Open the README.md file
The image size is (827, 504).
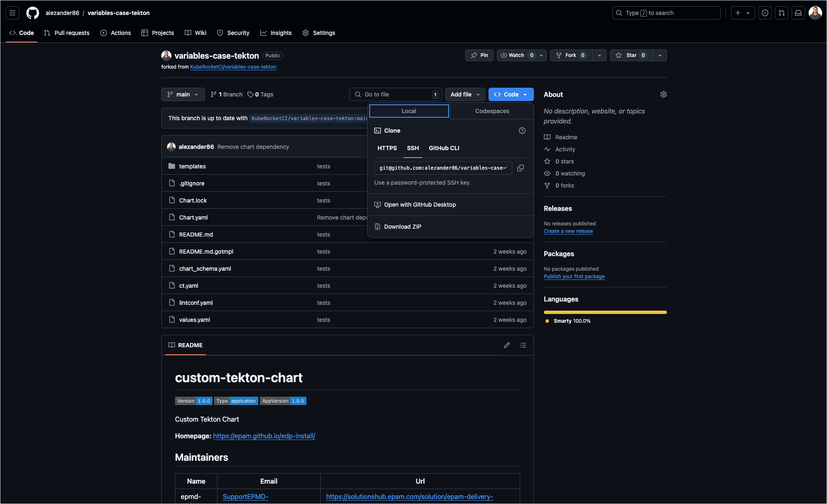pyautogui.click(x=196, y=235)
